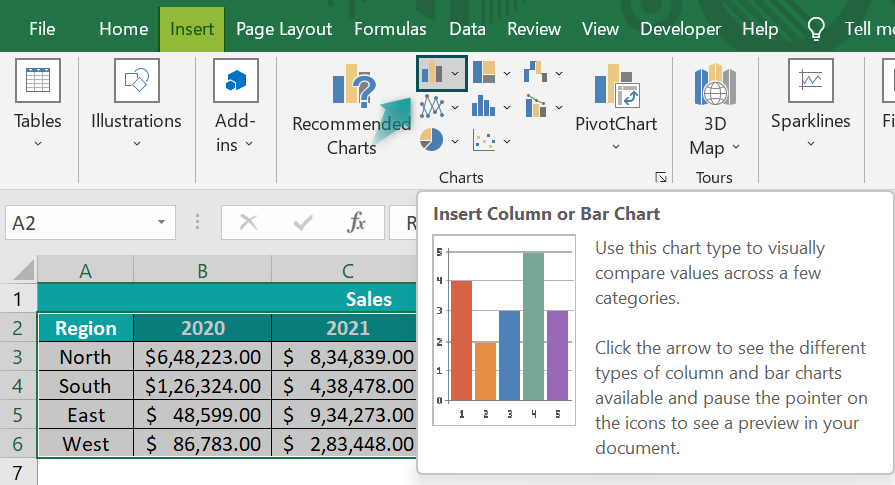Select cell B3 containing $6,48,223.00
895x485 pixels.
pos(203,357)
